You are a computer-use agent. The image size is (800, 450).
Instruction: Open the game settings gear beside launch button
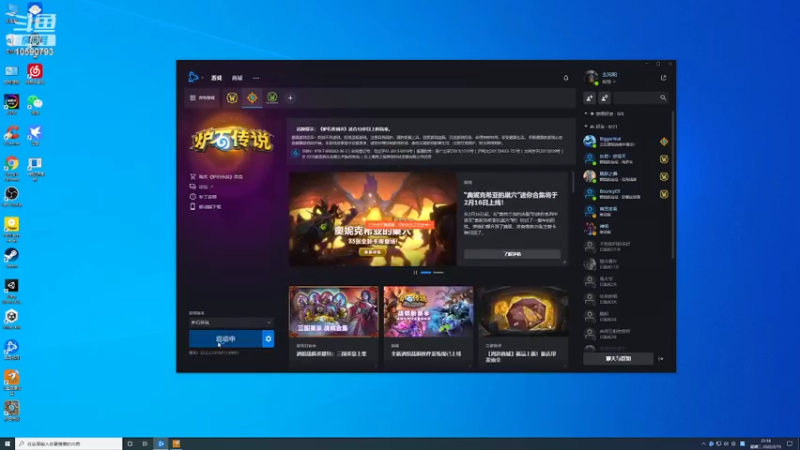[x=268, y=339]
